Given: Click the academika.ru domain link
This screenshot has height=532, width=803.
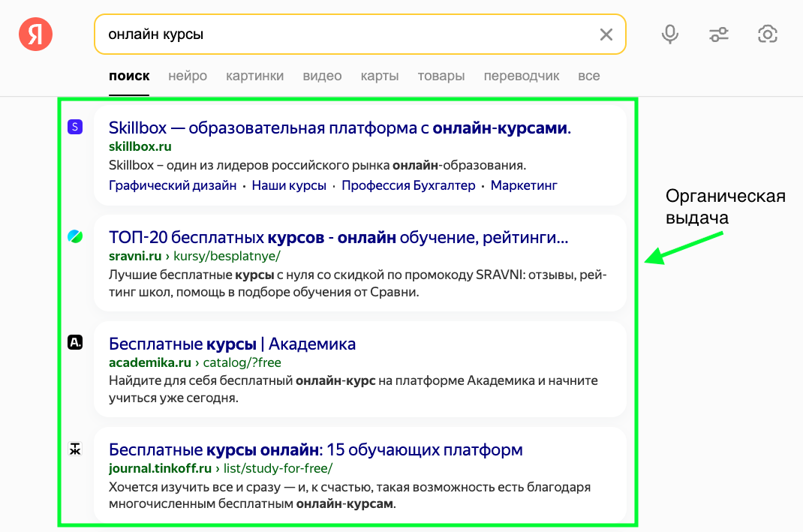Looking at the screenshot, I should click(149, 362).
